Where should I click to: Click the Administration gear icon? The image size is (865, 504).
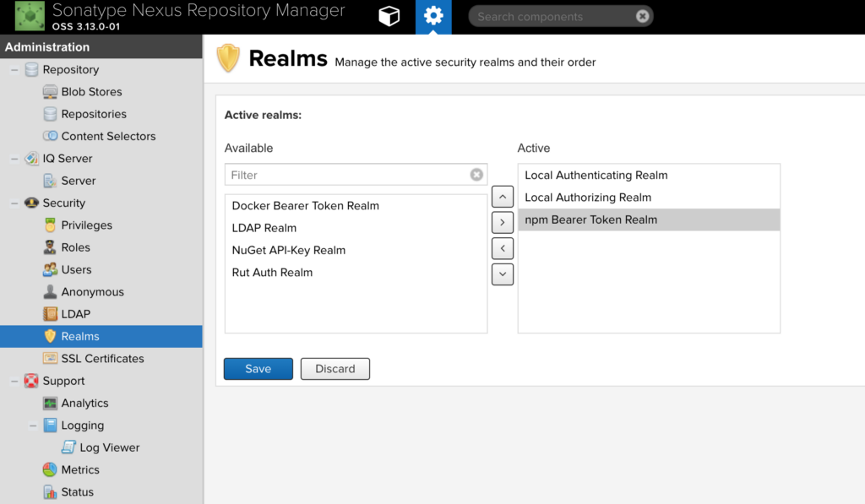(x=433, y=17)
